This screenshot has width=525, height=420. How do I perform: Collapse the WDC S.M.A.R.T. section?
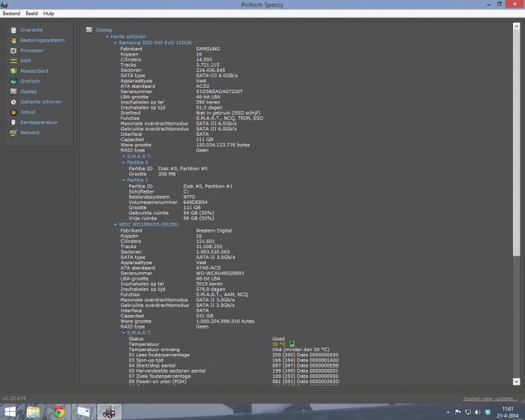(x=124, y=333)
